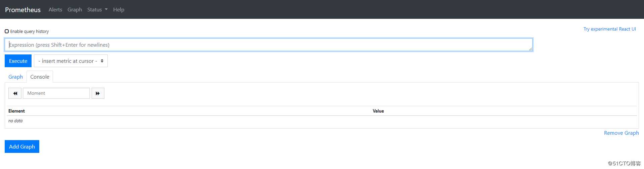This screenshot has height=169, width=644.
Task: Click the Remove Graph link
Action: click(621, 133)
